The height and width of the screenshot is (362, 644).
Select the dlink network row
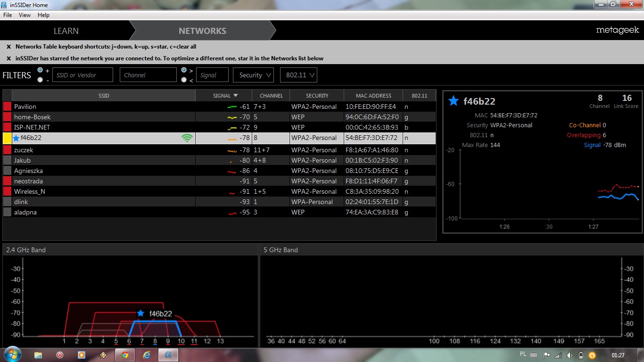click(x=219, y=202)
